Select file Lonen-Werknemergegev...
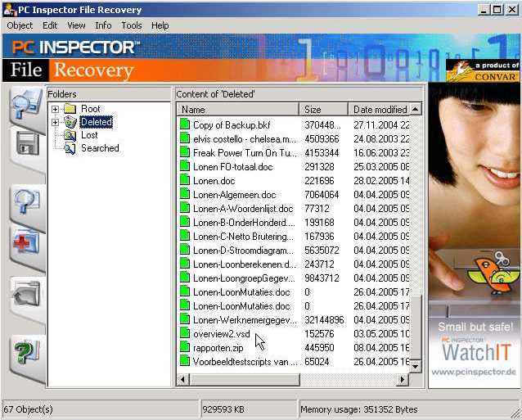 click(x=245, y=320)
